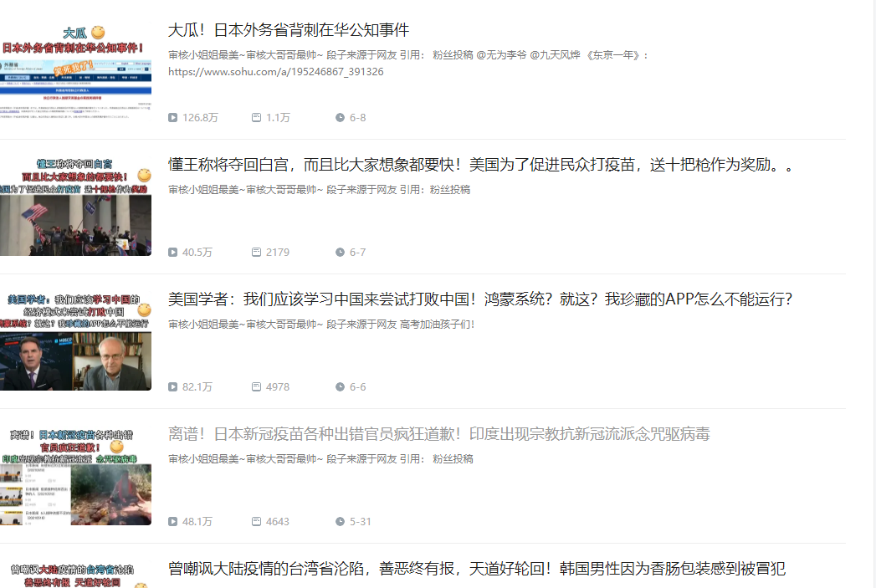
Task: Click clock icon beside date 6-7
Action: click(340, 252)
